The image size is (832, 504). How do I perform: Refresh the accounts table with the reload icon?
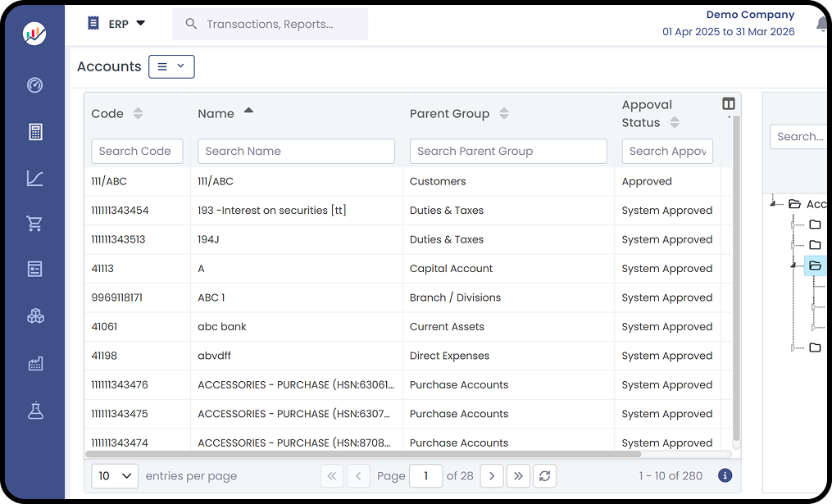[545, 475]
